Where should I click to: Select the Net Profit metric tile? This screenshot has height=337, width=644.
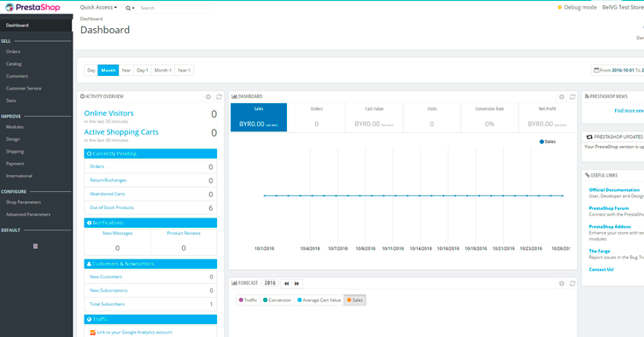(x=547, y=118)
